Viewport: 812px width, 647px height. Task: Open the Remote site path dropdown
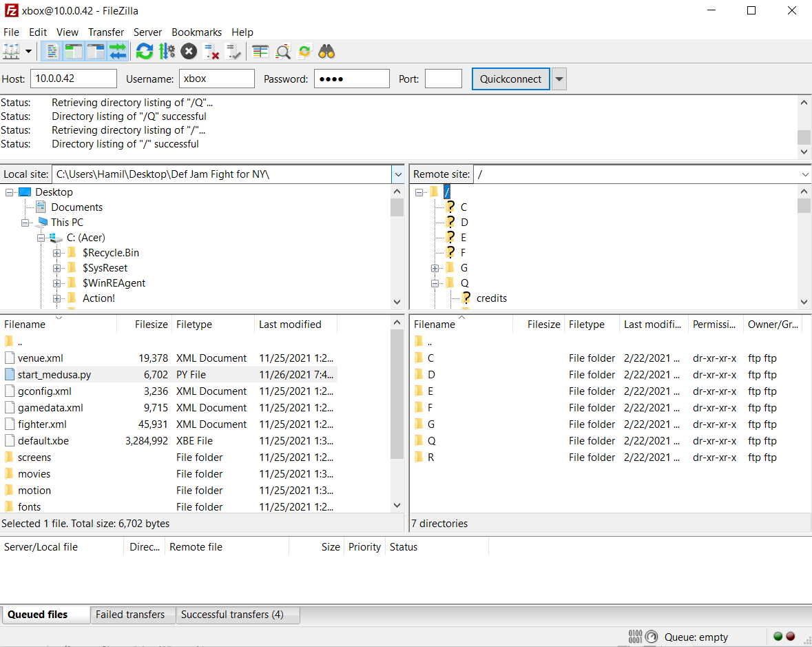pyautogui.click(x=805, y=174)
